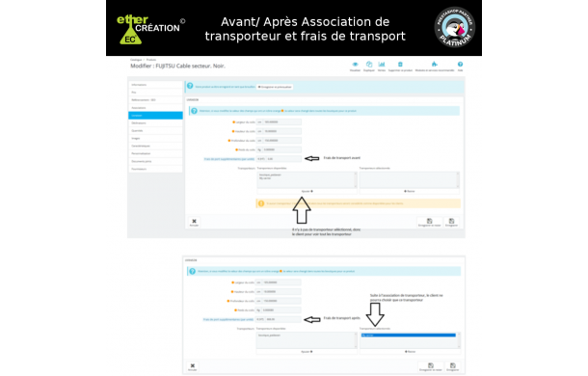Click the Catalogue breadcrumb link

point(136,60)
